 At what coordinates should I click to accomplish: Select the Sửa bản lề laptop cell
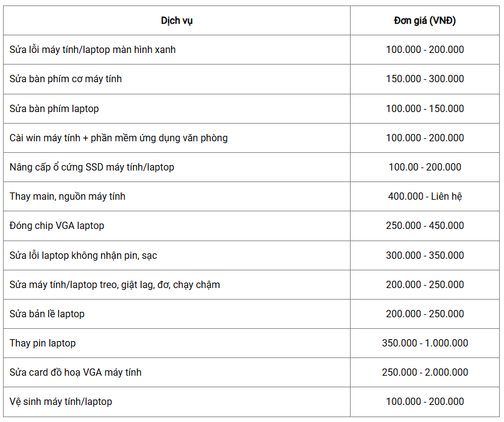point(177,314)
